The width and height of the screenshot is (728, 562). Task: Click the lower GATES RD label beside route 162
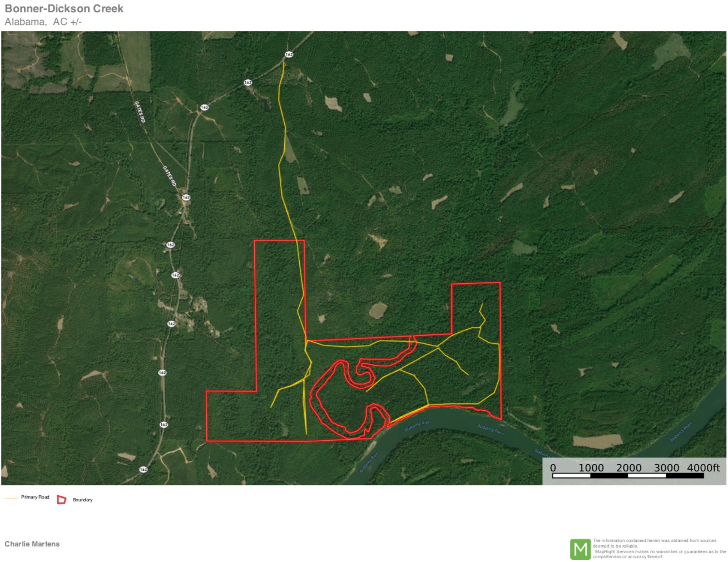coord(170,176)
